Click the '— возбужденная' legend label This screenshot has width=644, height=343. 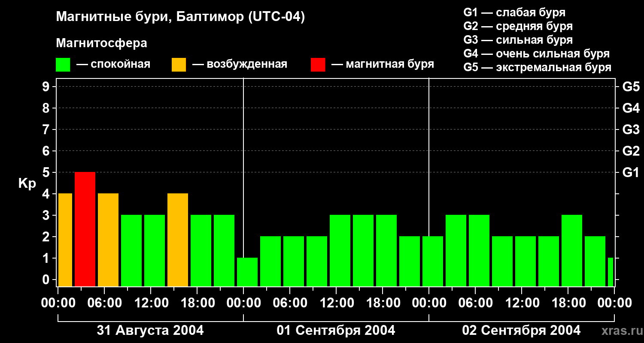(240, 64)
